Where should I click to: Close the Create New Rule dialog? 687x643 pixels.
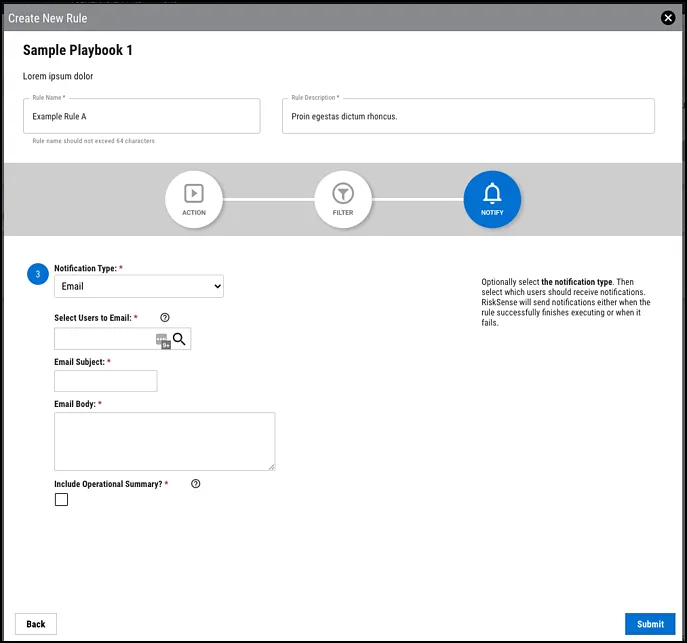click(x=668, y=18)
